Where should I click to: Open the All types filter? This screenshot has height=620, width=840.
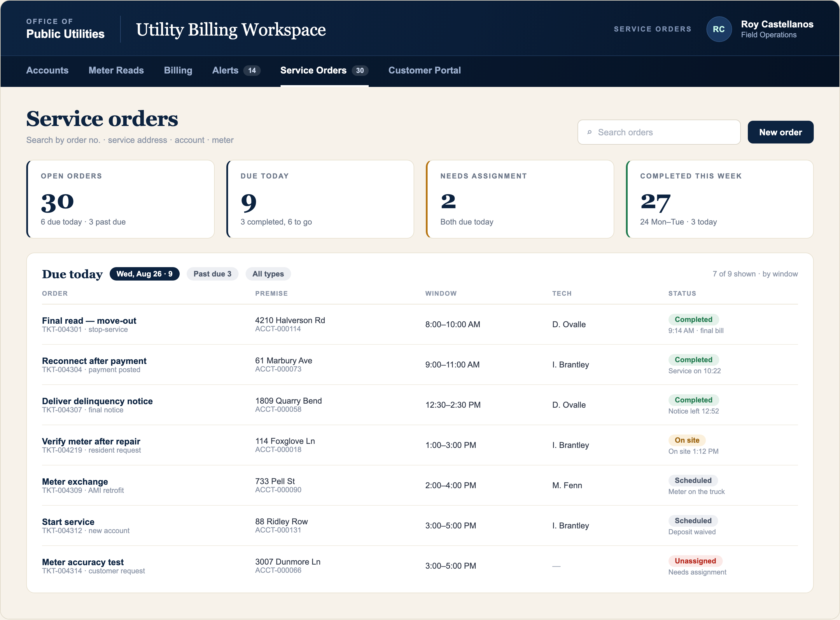268,274
